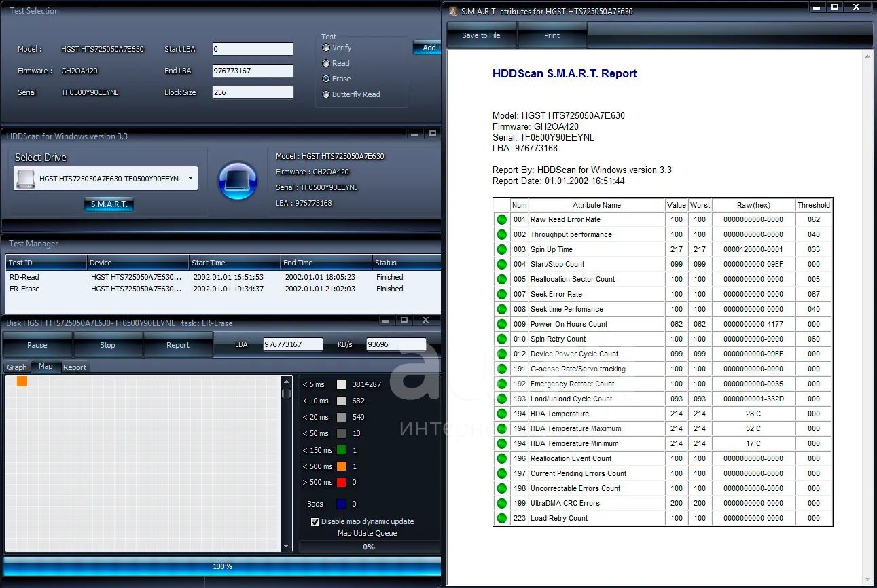Click green swatch for under 150 ms

341,450
